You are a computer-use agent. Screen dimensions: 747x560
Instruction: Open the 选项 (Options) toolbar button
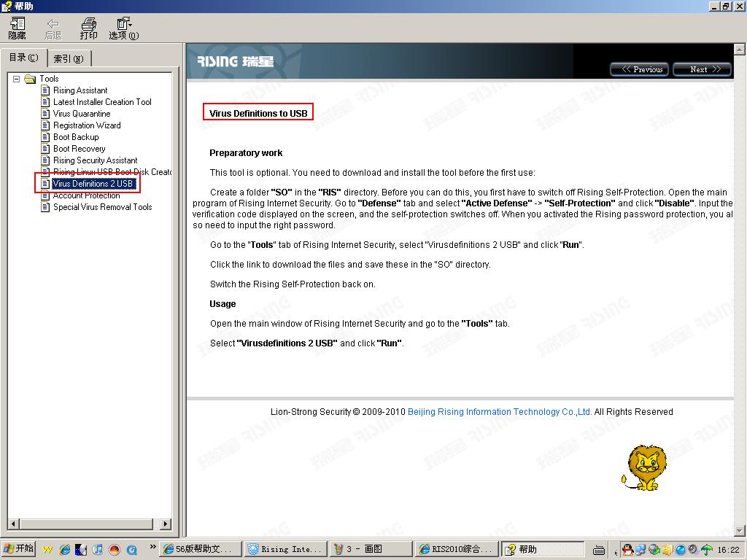(x=124, y=28)
